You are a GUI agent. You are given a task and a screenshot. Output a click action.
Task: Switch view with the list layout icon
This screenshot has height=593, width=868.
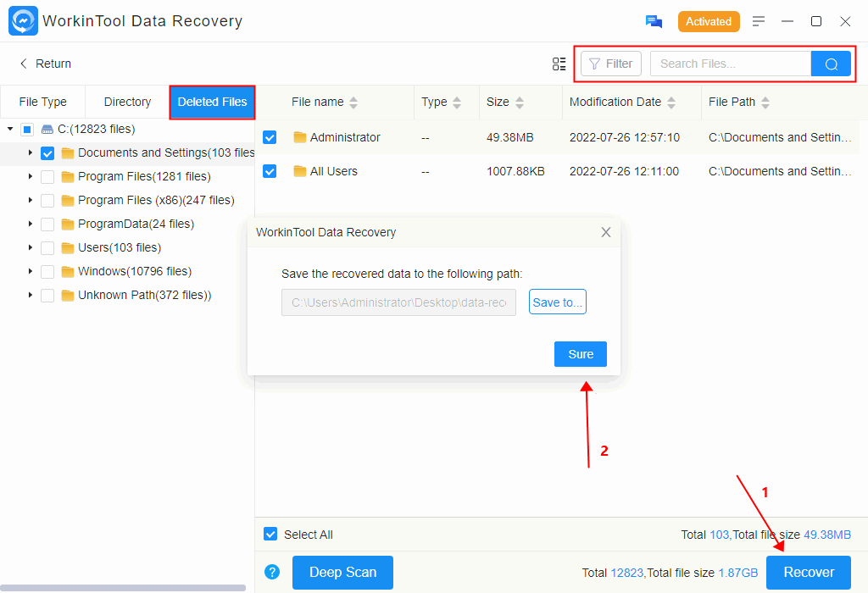click(559, 64)
